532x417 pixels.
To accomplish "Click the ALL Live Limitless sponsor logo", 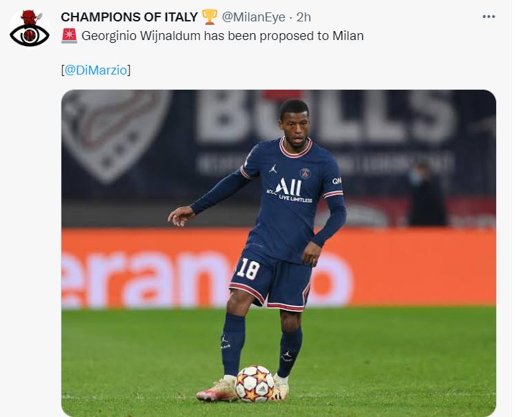I will tap(290, 191).
